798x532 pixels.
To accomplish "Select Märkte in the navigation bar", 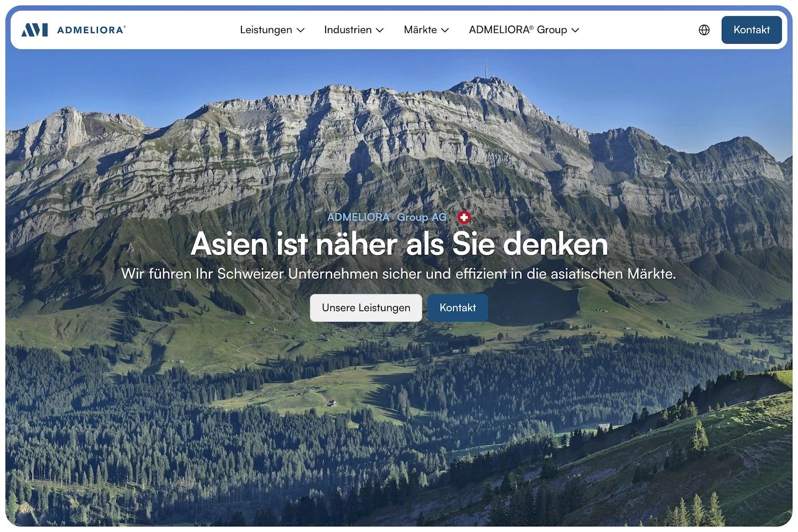I will (x=420, y=30).
